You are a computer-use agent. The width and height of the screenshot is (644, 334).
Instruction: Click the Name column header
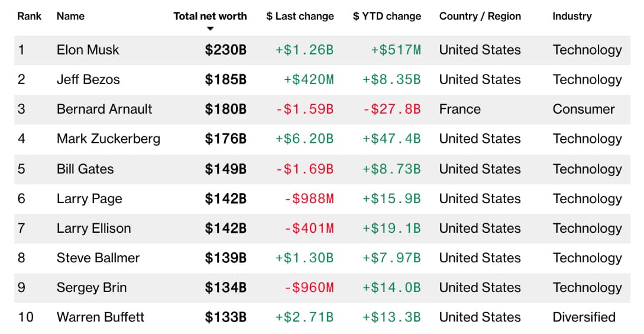pyautogui.click(x=70, y=16)
